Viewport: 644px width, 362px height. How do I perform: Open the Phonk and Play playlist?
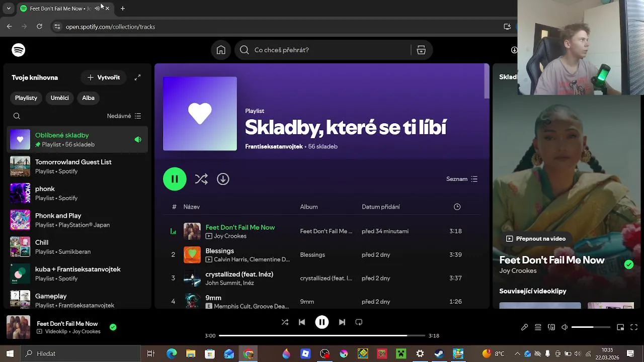(78, 220)
